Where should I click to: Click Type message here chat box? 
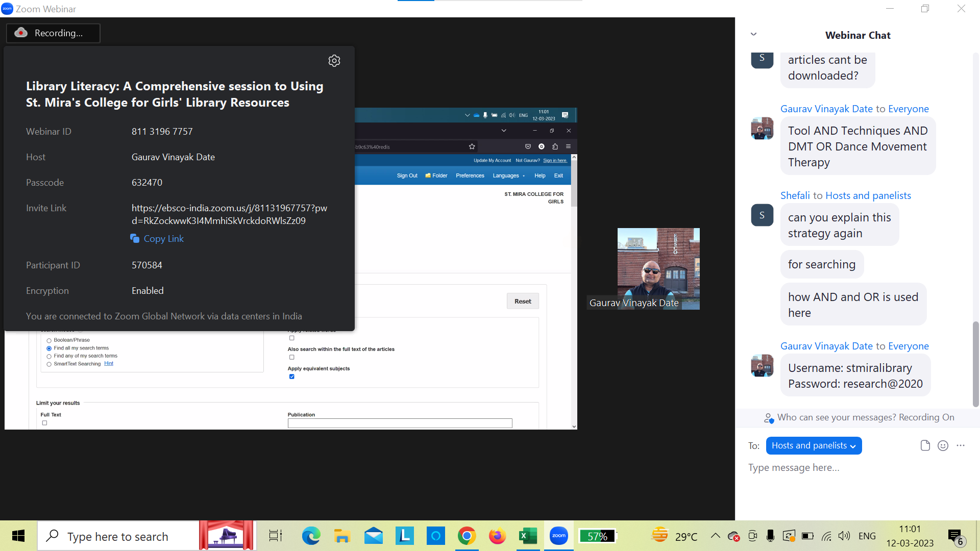tap(857, 468)
